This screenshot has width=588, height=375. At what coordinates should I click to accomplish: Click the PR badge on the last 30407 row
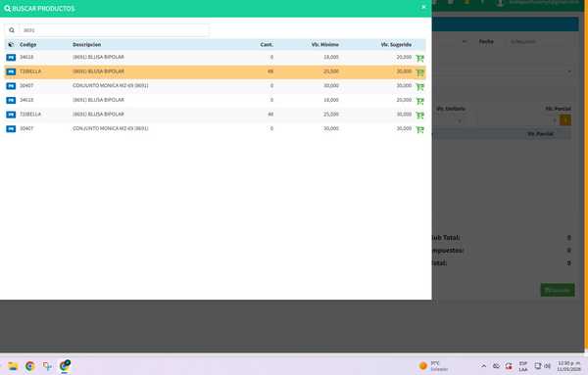tap(11, 128)
